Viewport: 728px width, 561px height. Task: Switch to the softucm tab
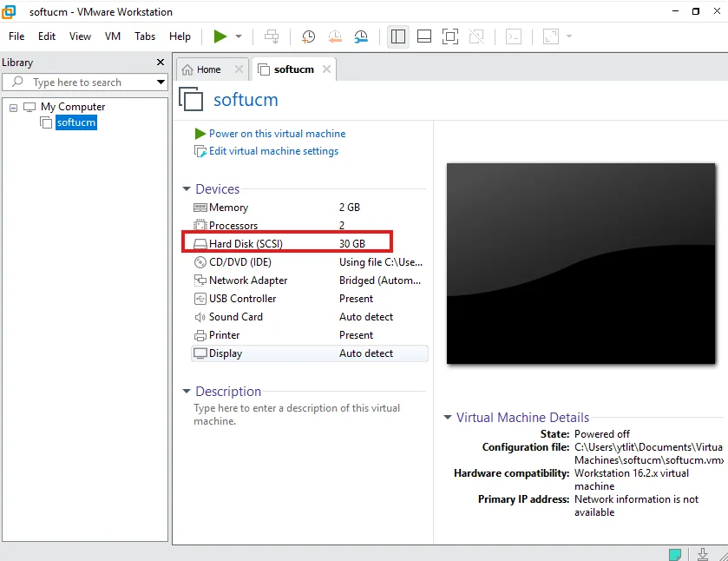pyautogui.click(x=293, y=69)
